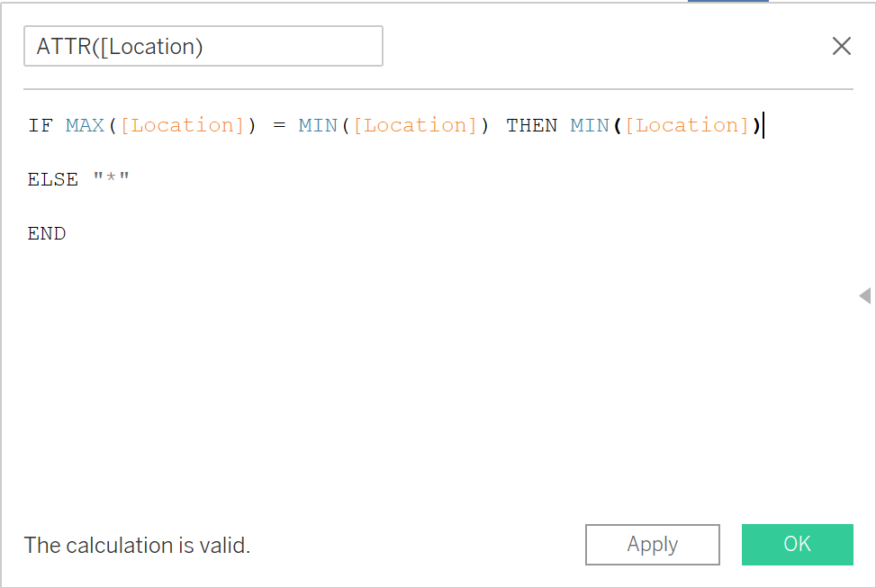
Task: Confirm the calculation with OK
Action: click(797, 544)
